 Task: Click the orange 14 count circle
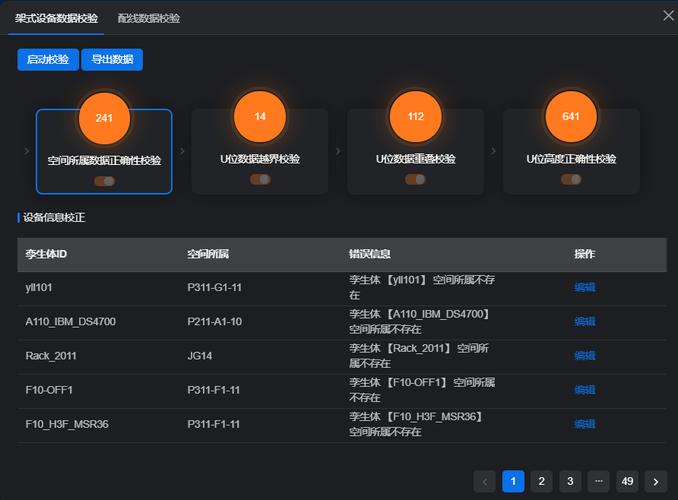click(260, 116)
